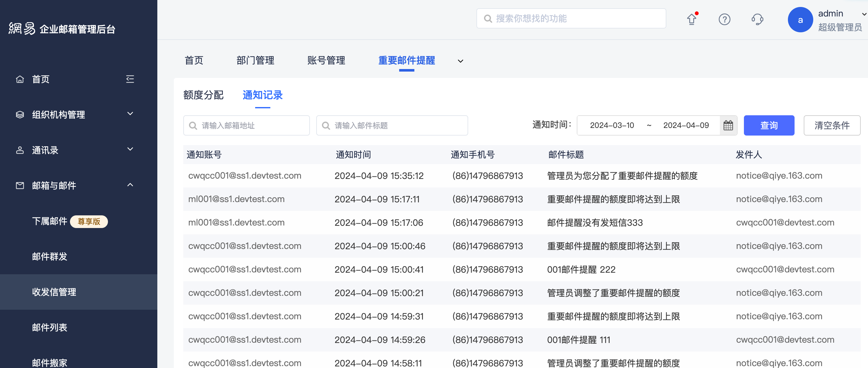Click the admin avatar circle
This screenshot has height=368, width=868.
click(x=800, y=20)
